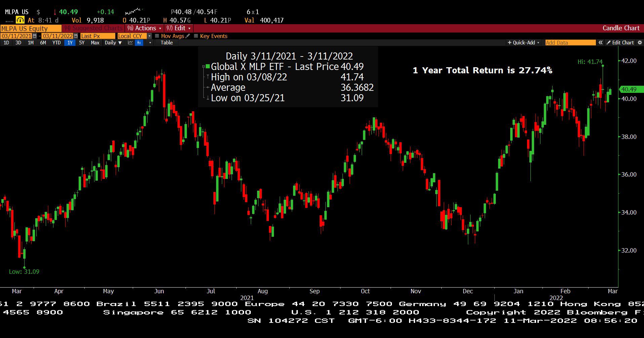Image resolution: width=644 pixels, height=338 pixels.
Task: Select the 5Y time range
Action: pyautogui.click(x=82, y=43)
